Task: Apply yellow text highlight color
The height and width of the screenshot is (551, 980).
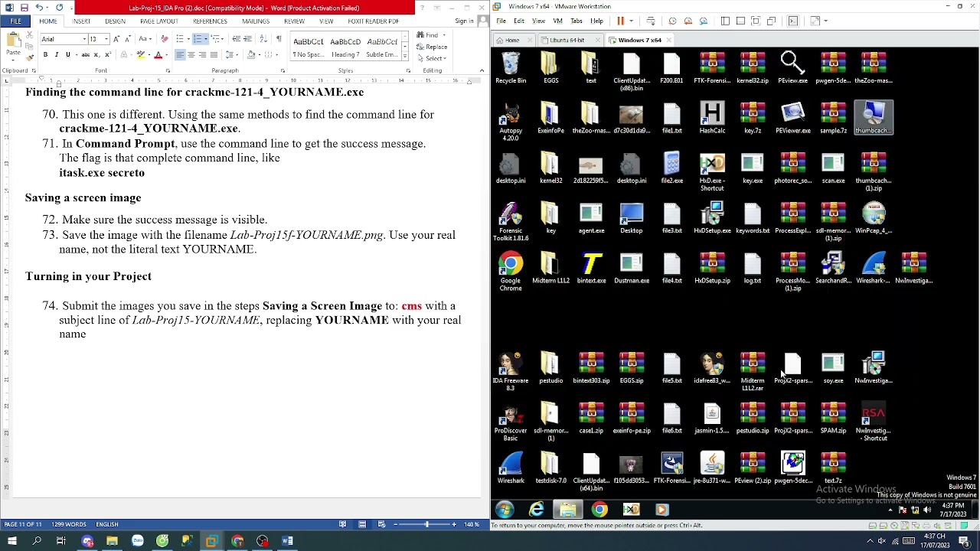Action: pyautogui.click(x=141, y=55)
